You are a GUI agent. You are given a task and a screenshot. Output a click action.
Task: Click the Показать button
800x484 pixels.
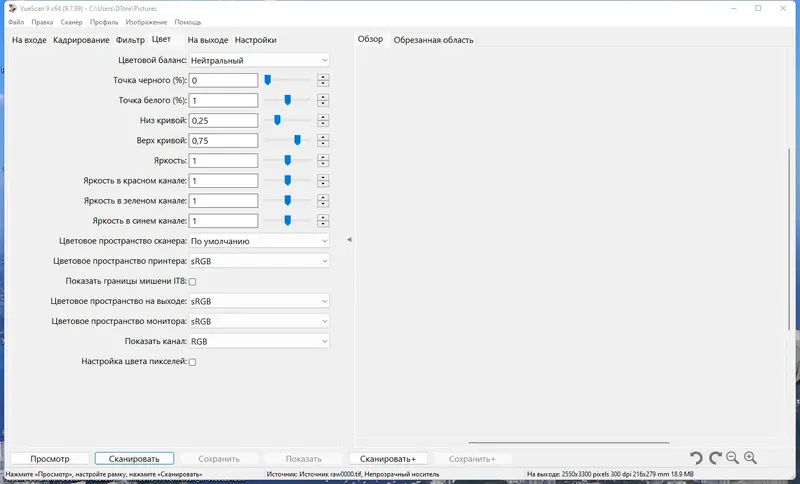304,459
